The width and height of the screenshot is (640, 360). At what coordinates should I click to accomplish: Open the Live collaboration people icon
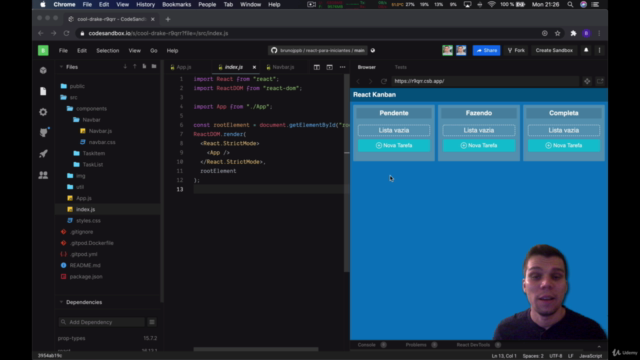click(x=43, y=175)
